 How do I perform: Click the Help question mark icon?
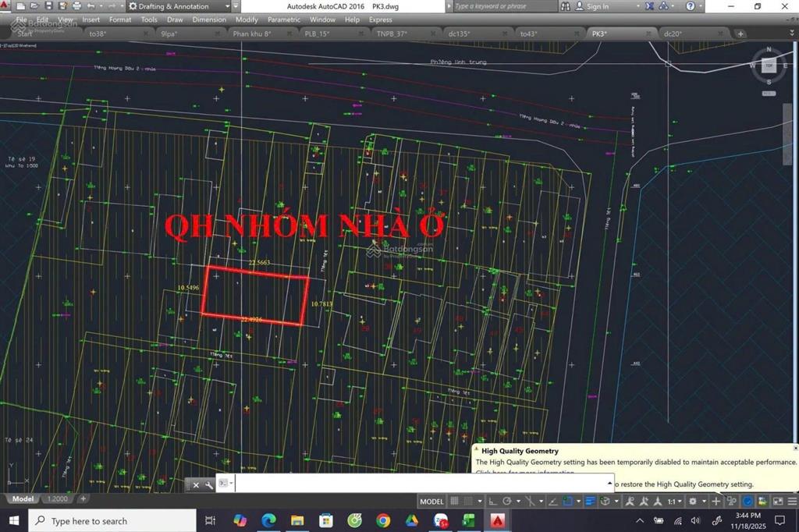(690, 6)
